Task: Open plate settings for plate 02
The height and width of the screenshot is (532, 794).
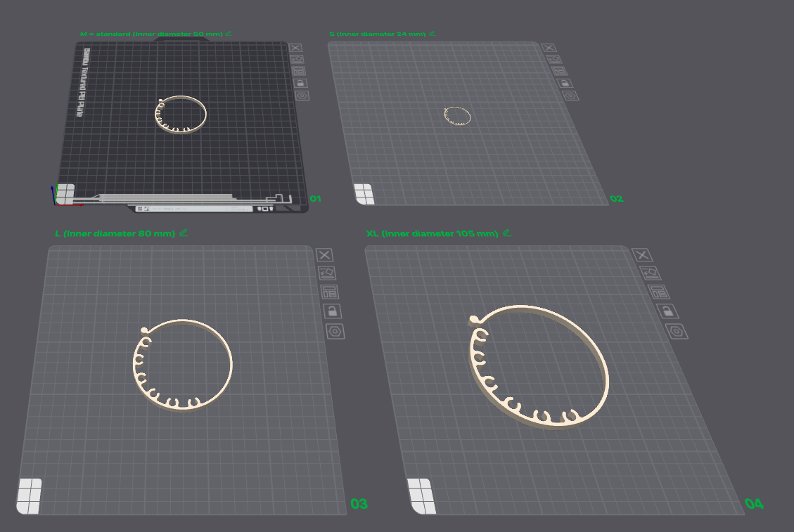Action: tap(570, 96)
